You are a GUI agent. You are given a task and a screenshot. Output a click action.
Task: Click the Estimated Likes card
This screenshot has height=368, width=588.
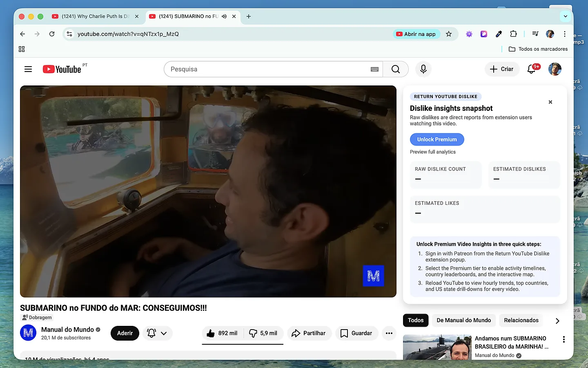coord(485,209)
